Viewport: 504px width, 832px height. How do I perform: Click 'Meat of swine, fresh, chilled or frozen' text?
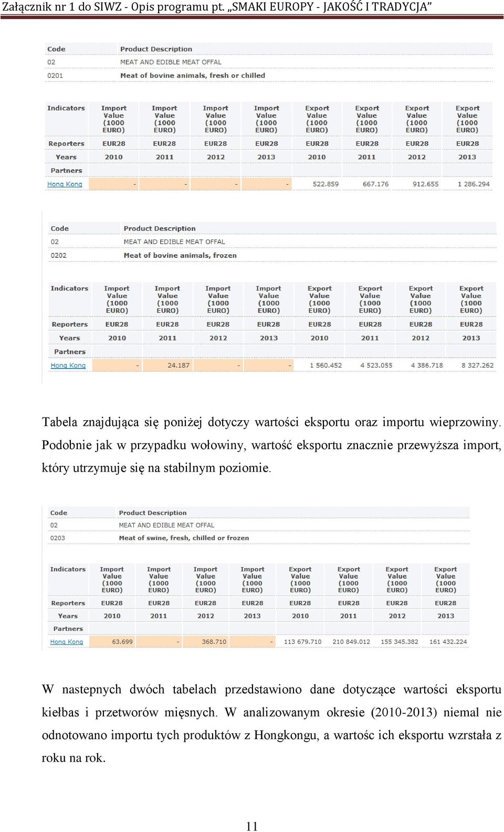pyautogui.click(x=184, y=538)
